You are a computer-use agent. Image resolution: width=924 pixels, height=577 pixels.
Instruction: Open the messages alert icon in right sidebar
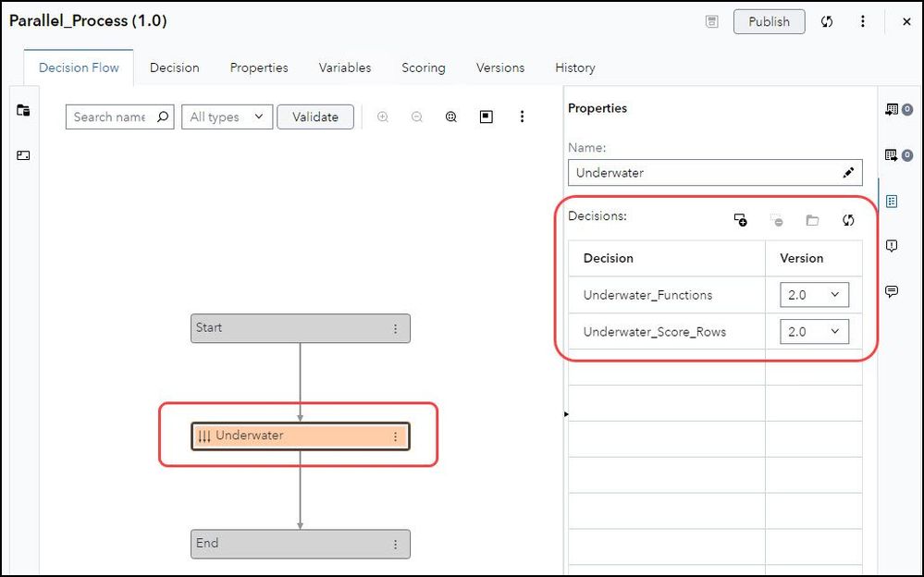[892, 246]
